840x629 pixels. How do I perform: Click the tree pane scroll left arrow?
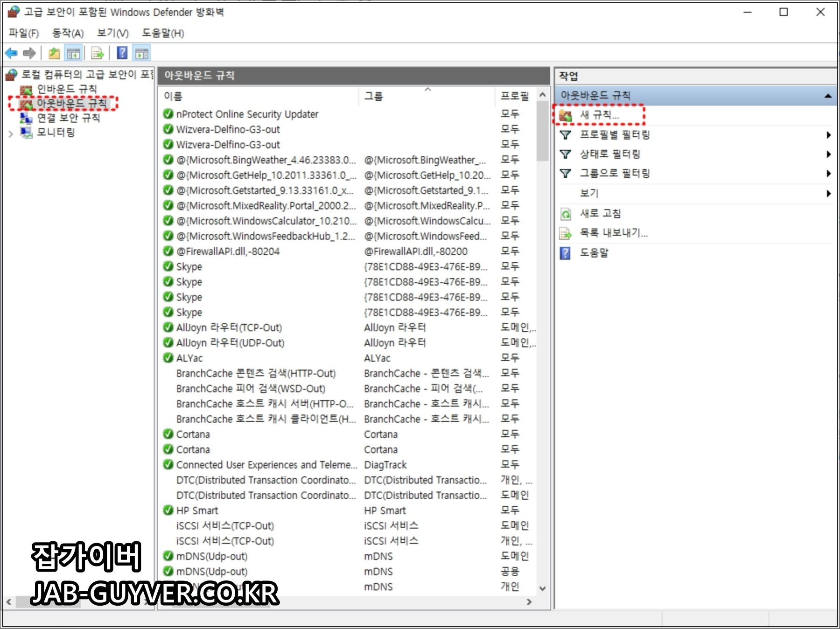[9, 602]
